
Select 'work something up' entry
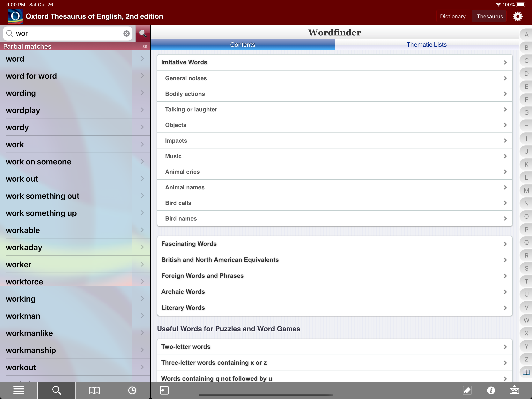pos(75,213)
